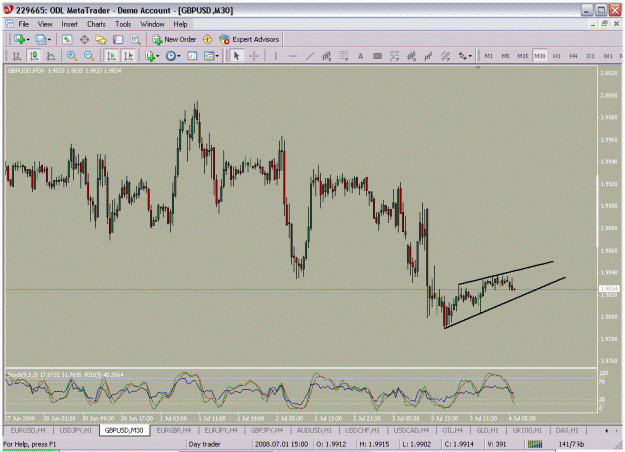Switch timeframe to M15
Viewport: 625px width, 452px height.
pyautogui.click(x=523, y=56)
